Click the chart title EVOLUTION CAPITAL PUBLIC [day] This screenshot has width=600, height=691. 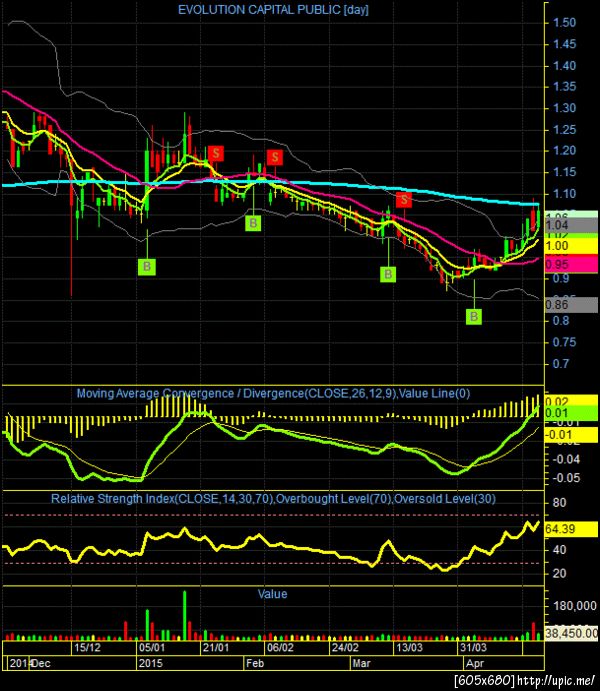click(x=273, y=10)
